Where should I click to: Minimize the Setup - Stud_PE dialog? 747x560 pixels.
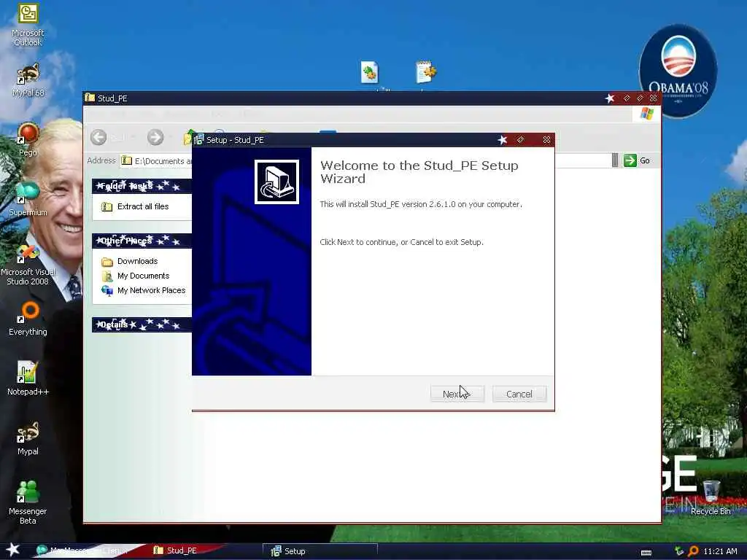click(x=520, y=139)
